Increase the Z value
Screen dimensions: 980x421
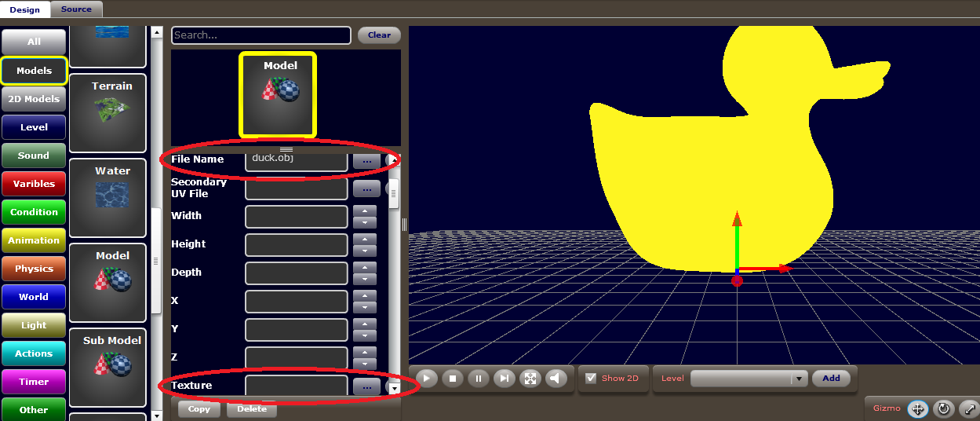[x=365, y=353]
